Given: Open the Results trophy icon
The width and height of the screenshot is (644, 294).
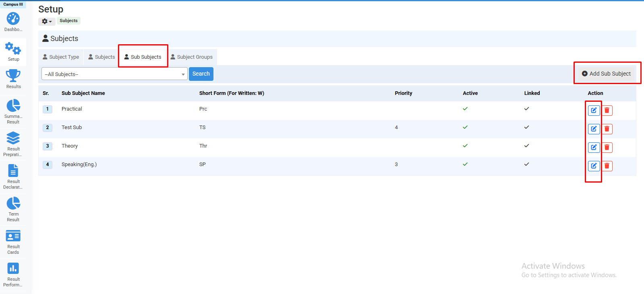Looking at the screenshot, I should [x=13, y=76].
